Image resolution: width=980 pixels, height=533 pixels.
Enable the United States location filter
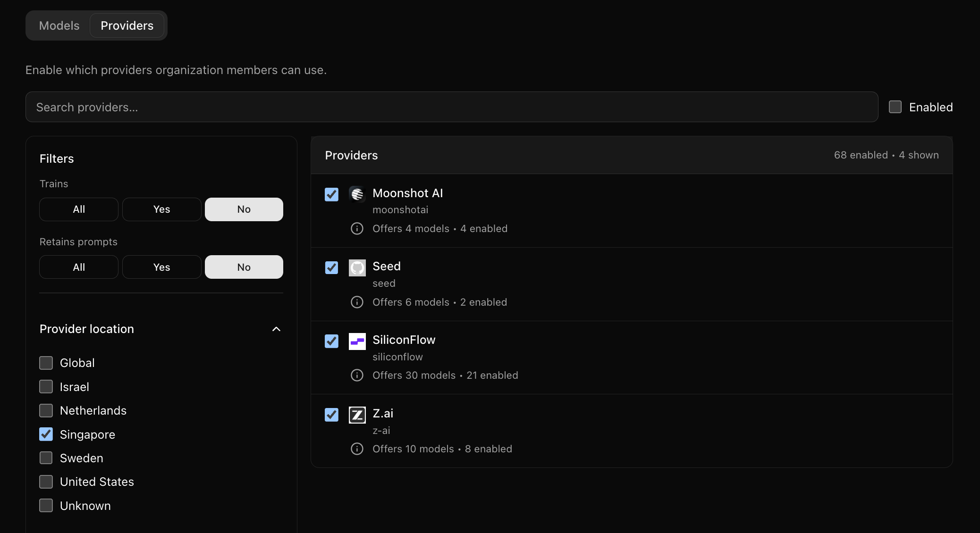click(46, 482)
